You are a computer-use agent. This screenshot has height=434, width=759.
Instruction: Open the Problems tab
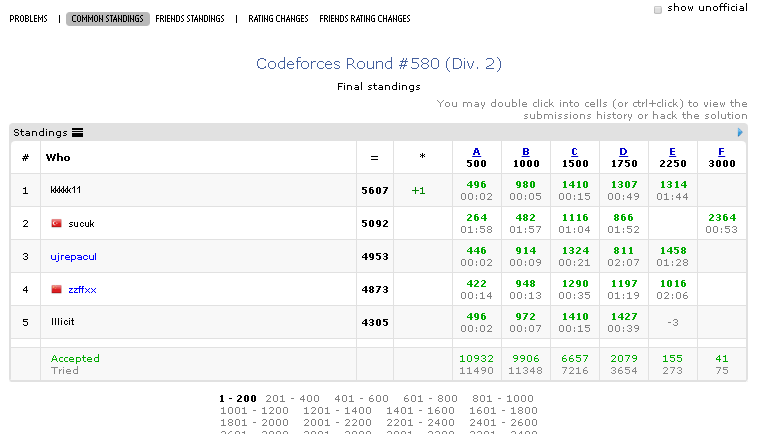click(x=29, y=19)
